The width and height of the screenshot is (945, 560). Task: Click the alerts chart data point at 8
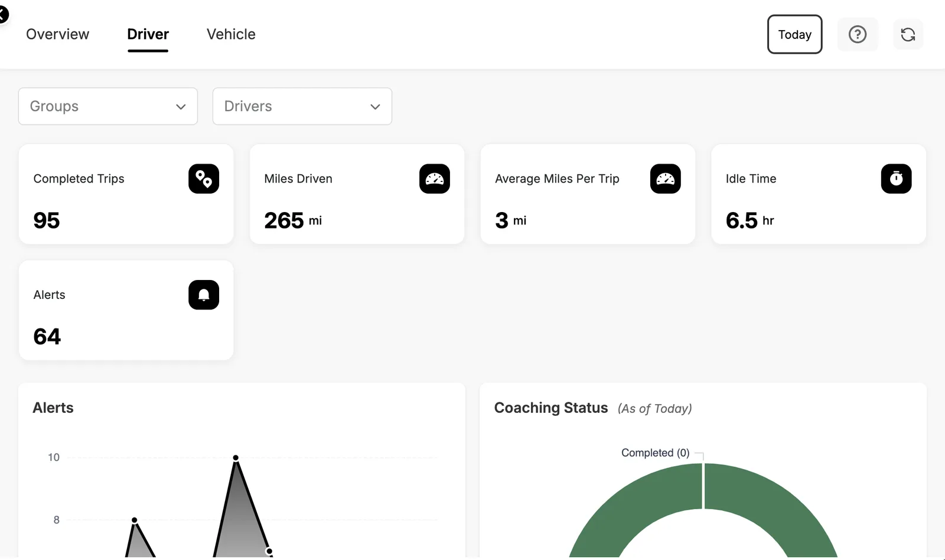pos(135,520)
